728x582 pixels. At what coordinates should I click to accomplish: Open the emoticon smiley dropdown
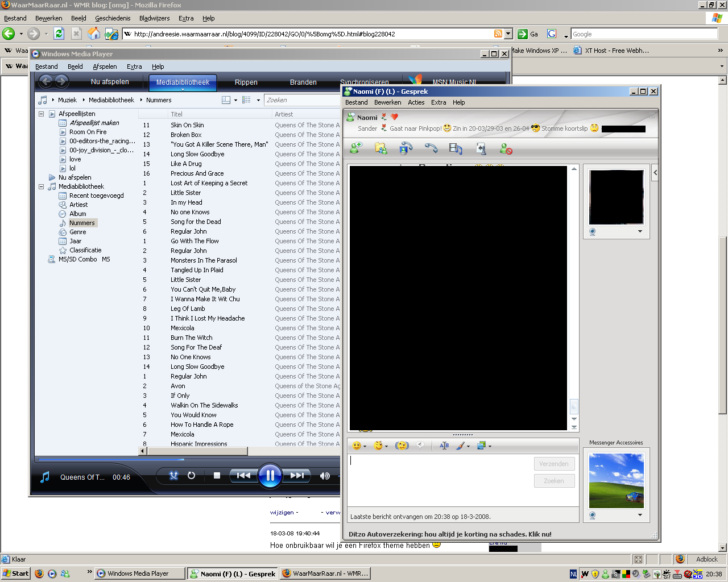pyautogui.click(x=359, y=446)
